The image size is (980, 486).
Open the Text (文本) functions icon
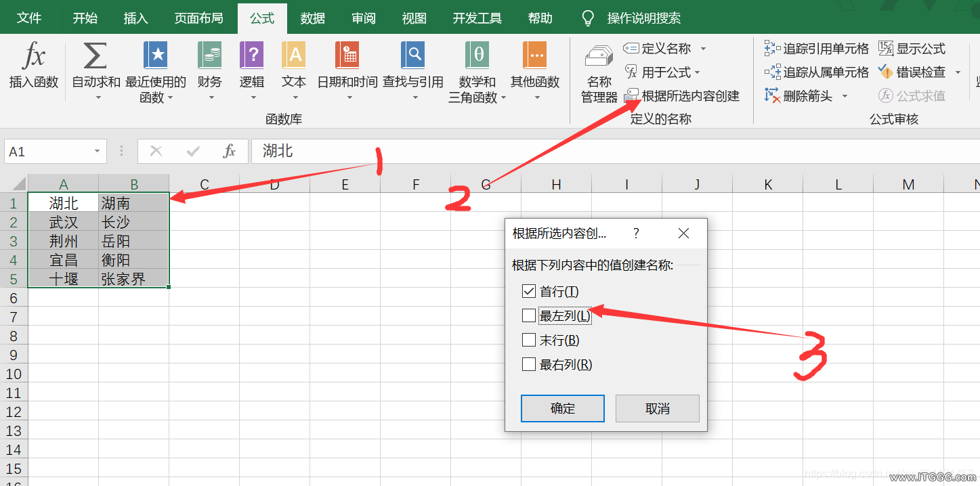click(x=293, y=56)
